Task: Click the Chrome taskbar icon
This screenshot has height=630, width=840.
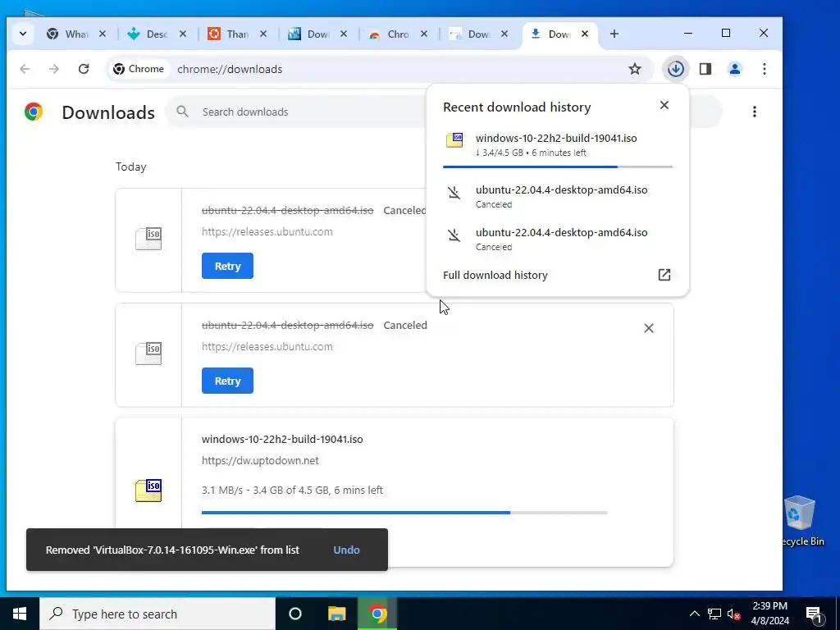Action: [377, 614]
